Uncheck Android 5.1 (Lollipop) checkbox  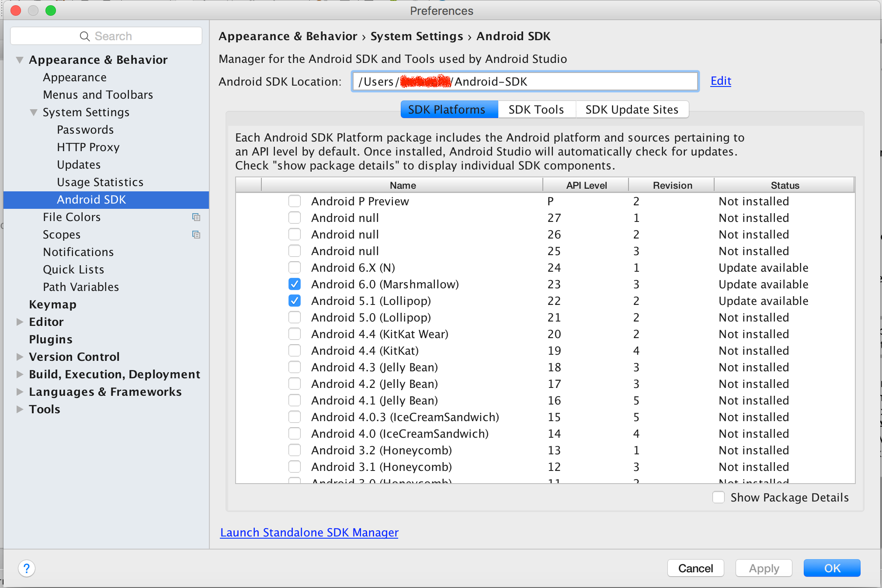coord(295,301)
